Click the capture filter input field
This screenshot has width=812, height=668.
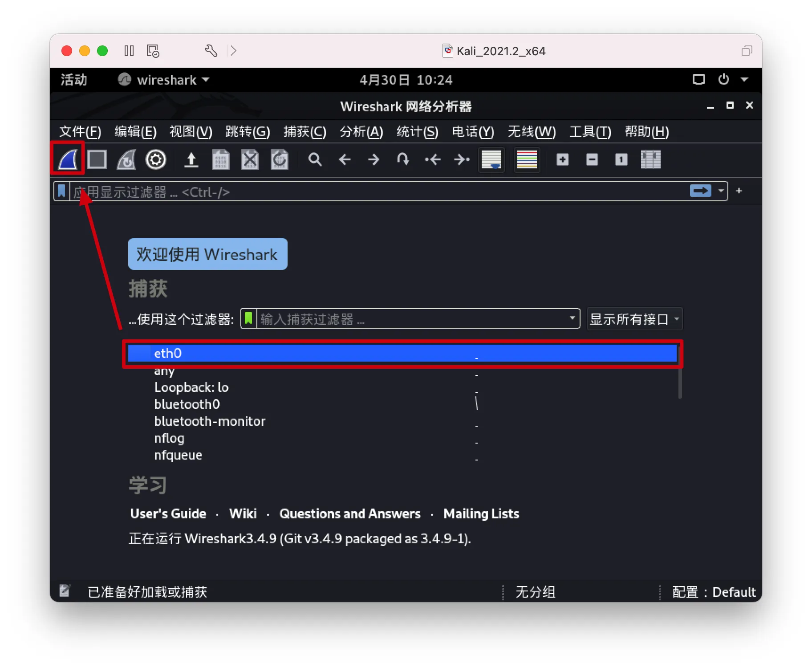pos(412,319)
